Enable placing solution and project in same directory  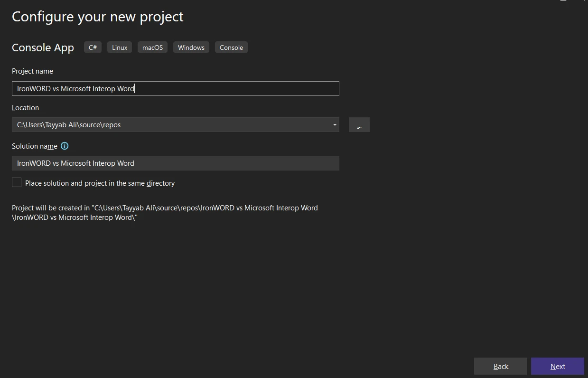point(17,183)
